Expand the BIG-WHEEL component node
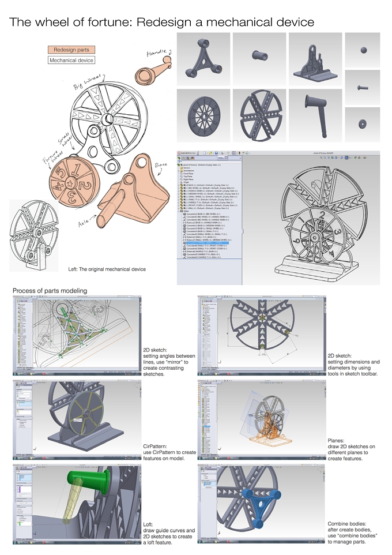The height and width of the screenshot is (555, 392). (179, 188)
